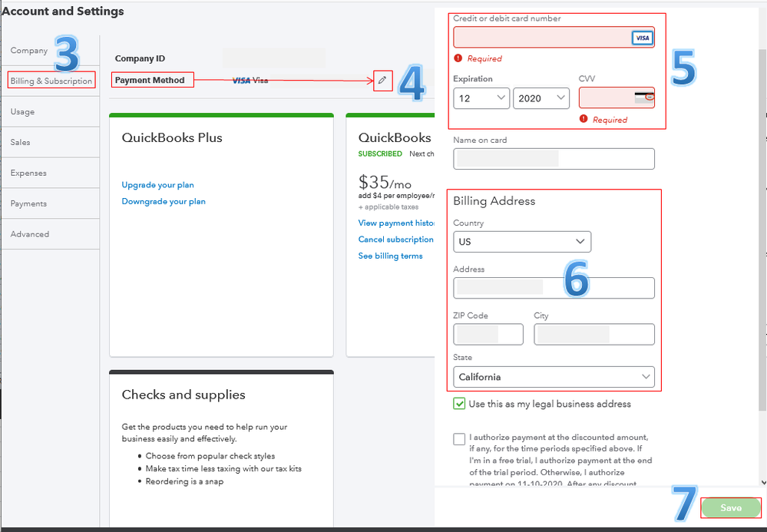Click the Account and Settings title
The height and width of the screenshot is (532, 767).
pos(63,12)
